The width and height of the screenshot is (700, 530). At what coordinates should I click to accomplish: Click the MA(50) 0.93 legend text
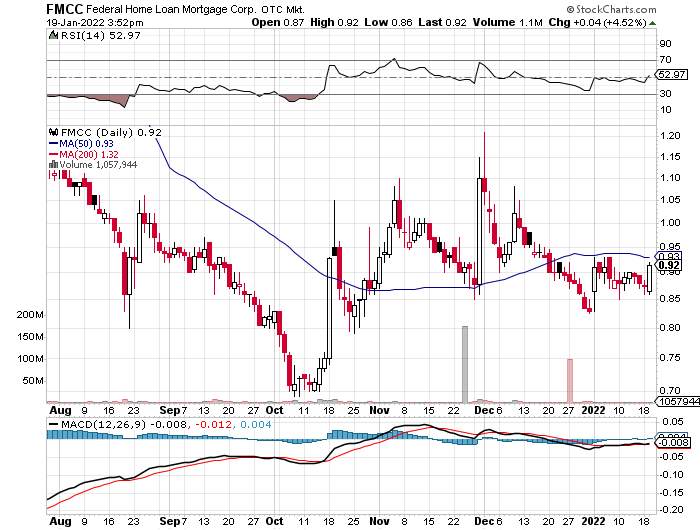tap(86, 143)
